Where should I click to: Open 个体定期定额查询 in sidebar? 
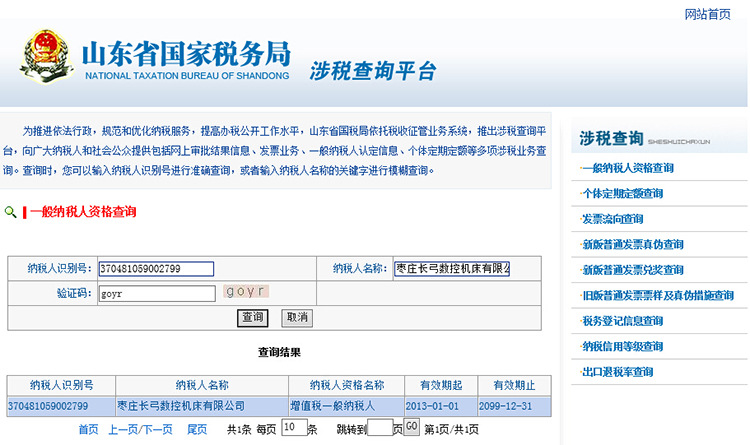(x=622, y=193)
